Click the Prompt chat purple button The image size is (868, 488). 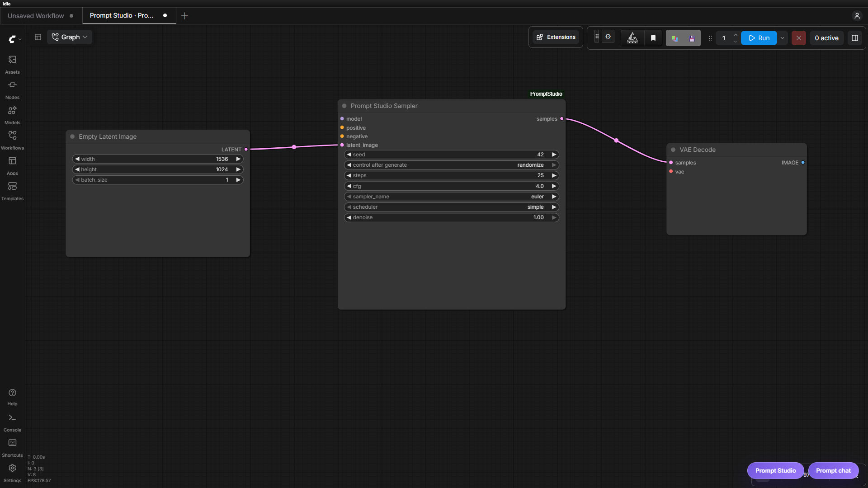click(833, 470)
